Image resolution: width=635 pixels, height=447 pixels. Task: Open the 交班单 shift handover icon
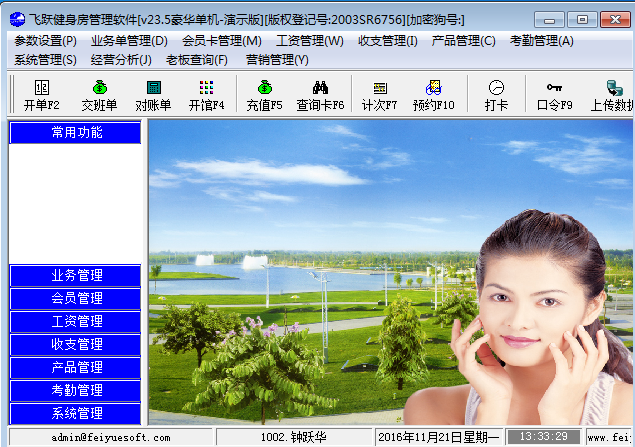tap(99, 96)
